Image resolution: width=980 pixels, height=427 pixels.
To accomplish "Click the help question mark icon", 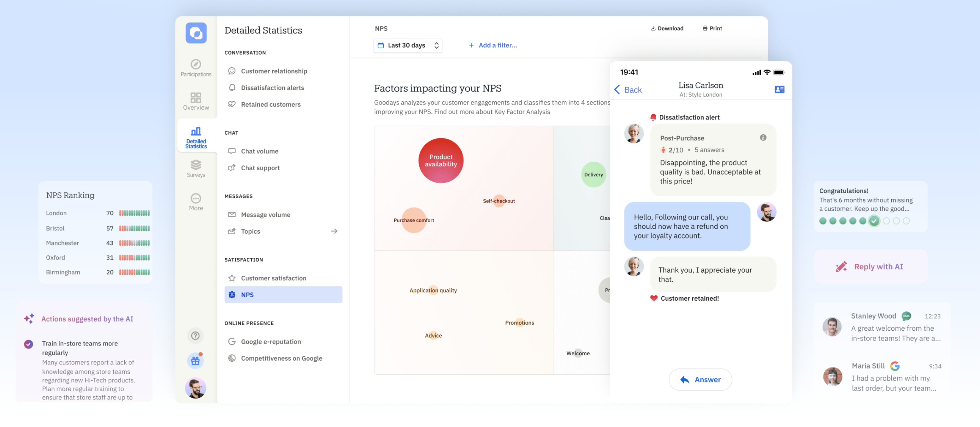I will click(195, 336).
